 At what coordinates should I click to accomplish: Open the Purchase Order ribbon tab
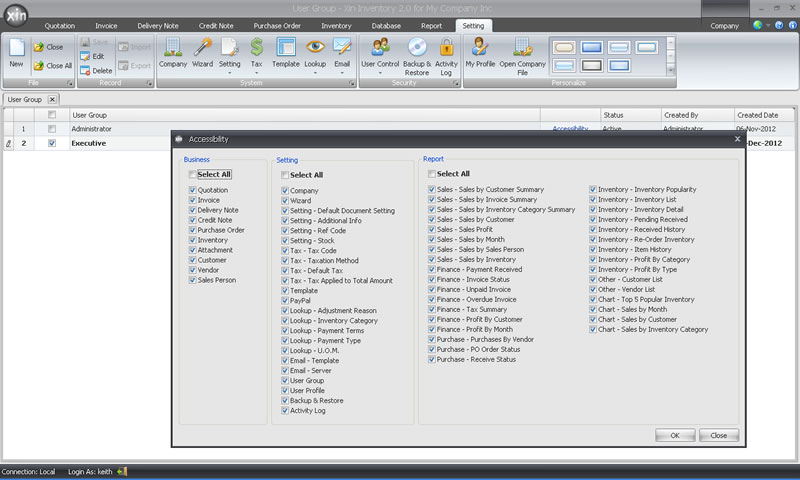point(277,26)
